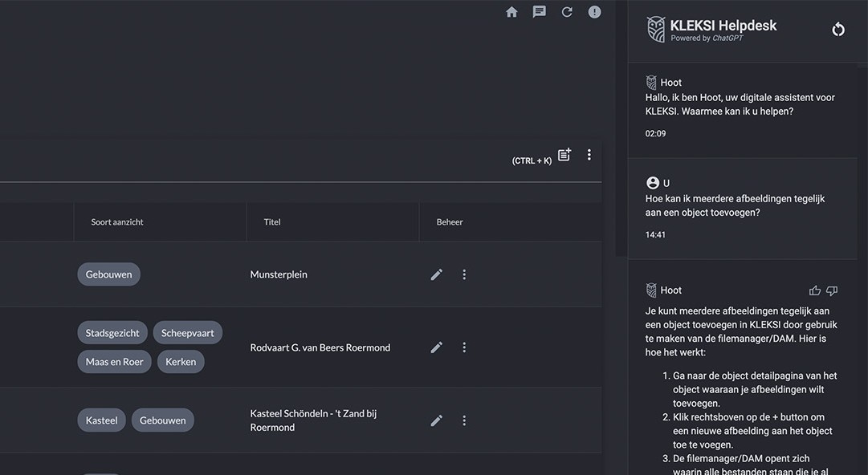Screen dimensions: 868x475
Task: Click the Kerken tag chip
Action: coord(181,361)
